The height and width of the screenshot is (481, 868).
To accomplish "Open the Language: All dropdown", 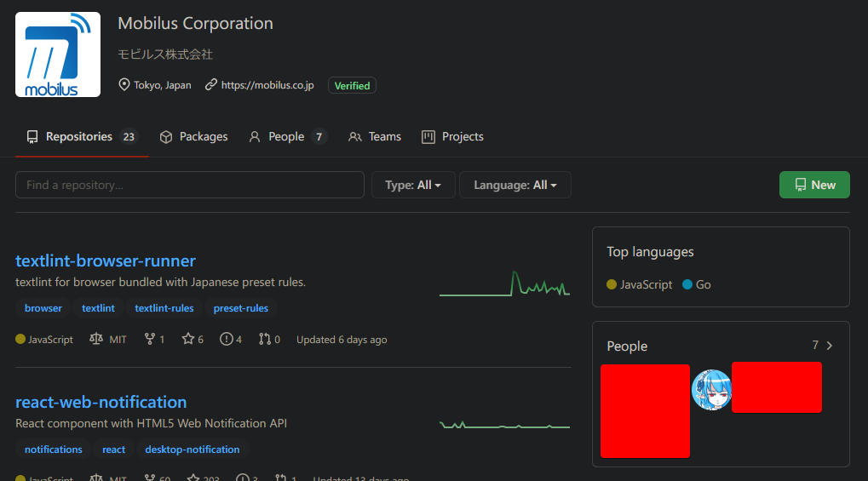I will coord(515,185).
